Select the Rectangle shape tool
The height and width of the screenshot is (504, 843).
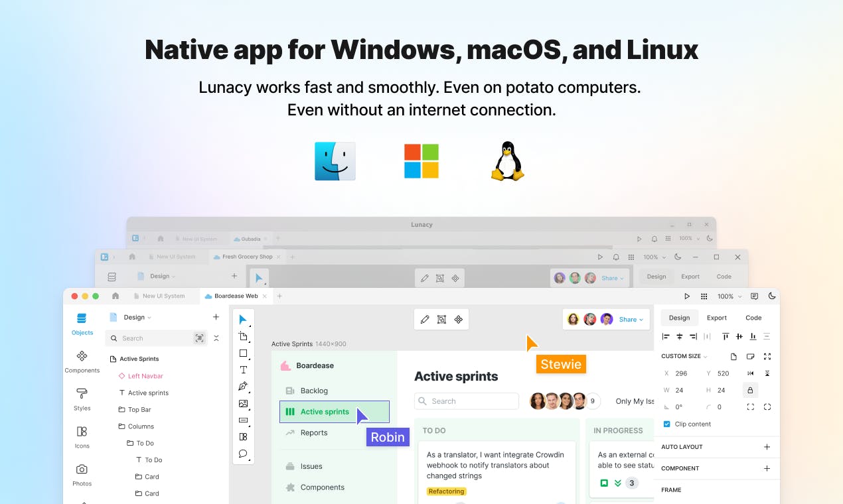click(x=243, y=353)
